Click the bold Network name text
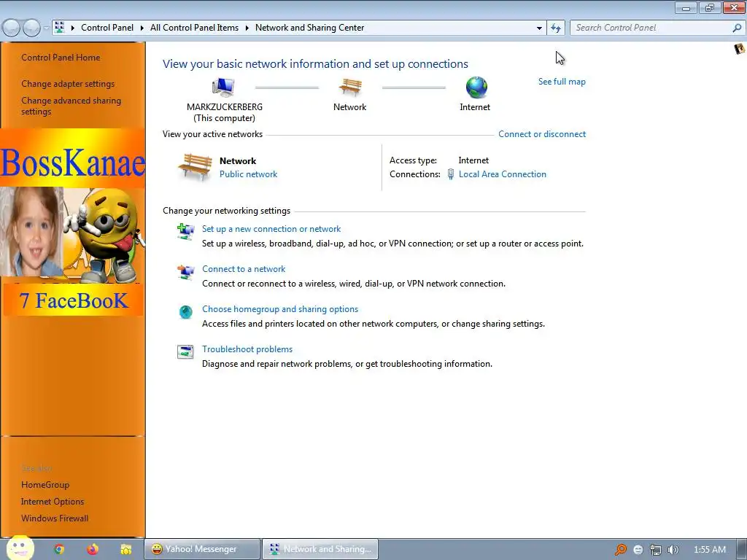The width and height of the screenshot is (747, 560). coord(238,161)
